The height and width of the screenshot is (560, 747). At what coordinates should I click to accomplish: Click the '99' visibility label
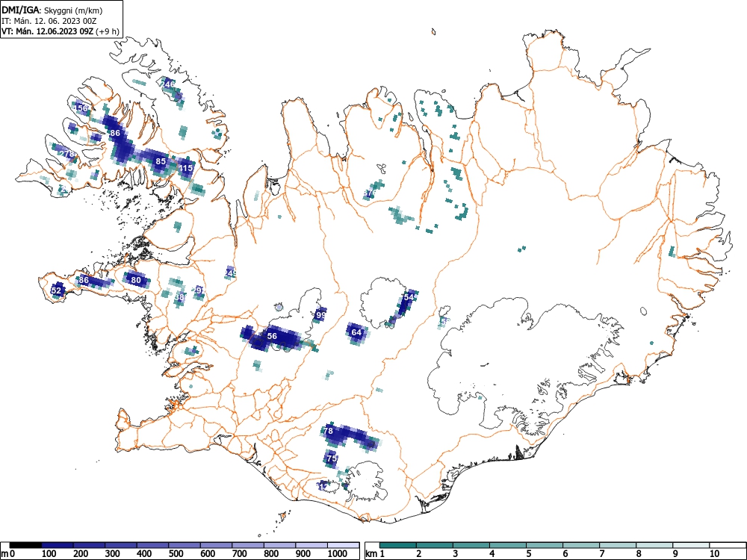point(321,315)
